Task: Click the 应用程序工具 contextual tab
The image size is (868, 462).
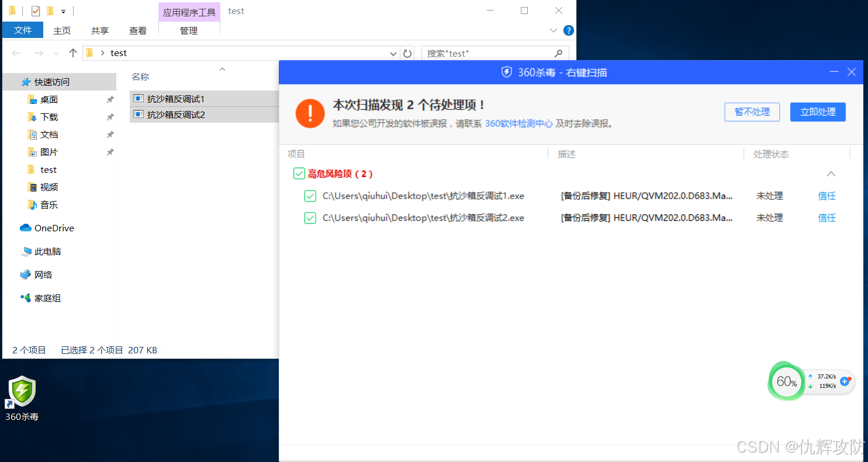Action: tap(189, 12)
